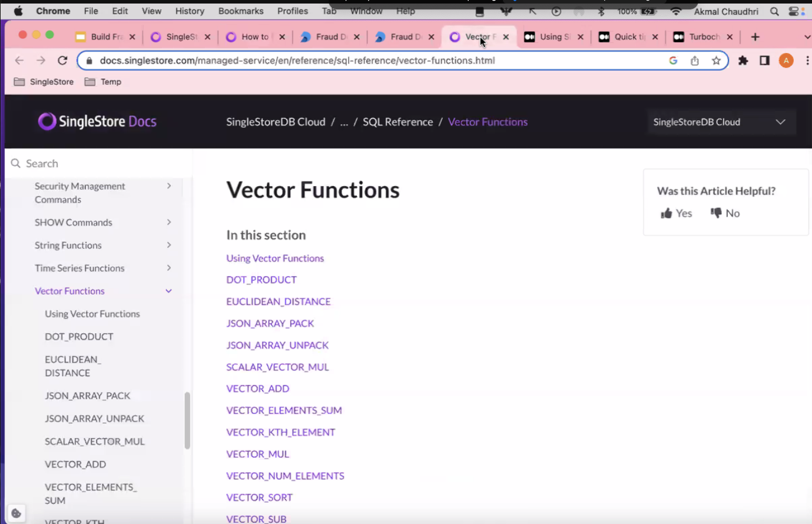Open the EUCLIDEAN_DISTANCE article link
This screenshot has width=812, height=524.
pos(279,301)
